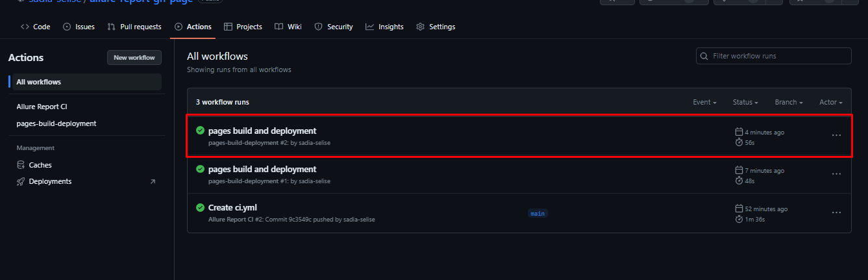The image size is (868, 280).
Task: Expand the Event filter dropdown
Action: point(704,102)
